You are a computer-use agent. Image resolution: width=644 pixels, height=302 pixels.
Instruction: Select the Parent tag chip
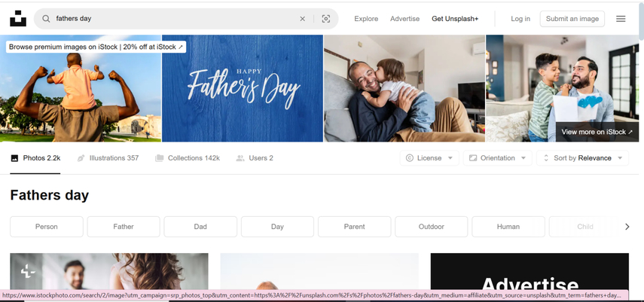[355, 227]
